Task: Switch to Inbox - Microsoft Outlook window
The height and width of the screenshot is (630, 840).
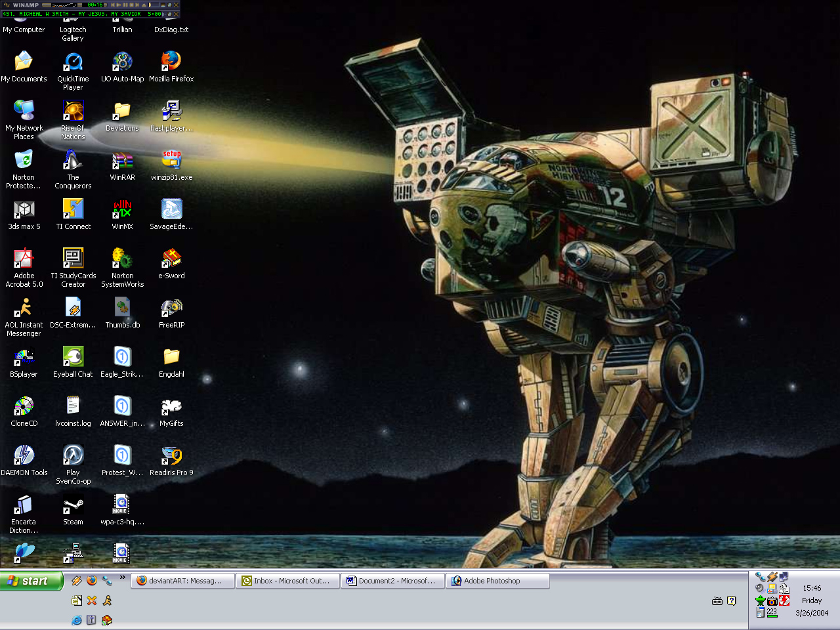Action: coord(288,581)
